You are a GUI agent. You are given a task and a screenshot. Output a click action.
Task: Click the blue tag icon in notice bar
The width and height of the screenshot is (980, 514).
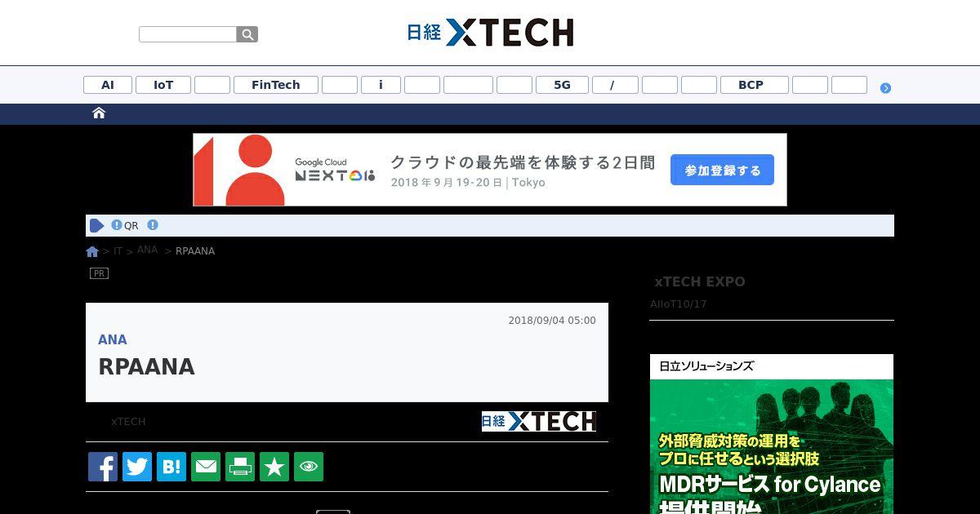click(x=97, y=226)
